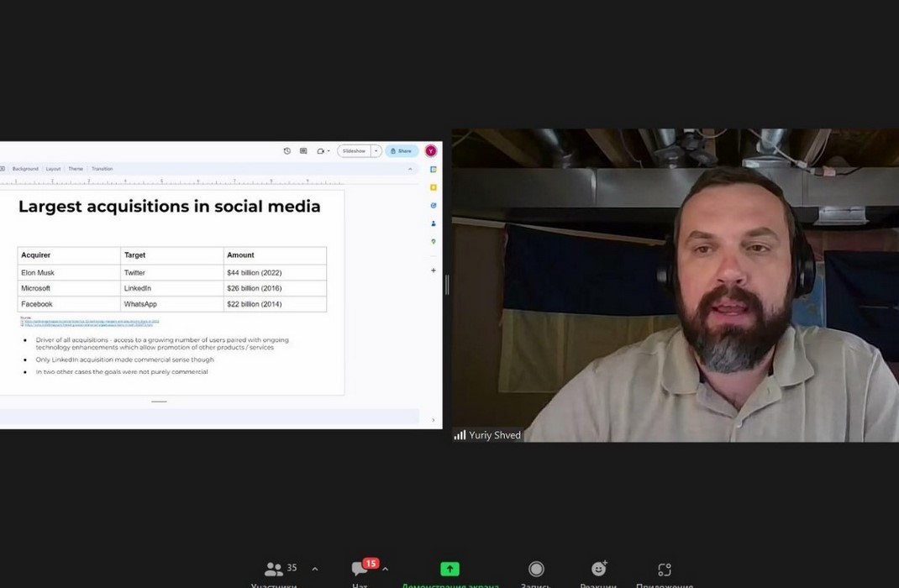Click the camera meeting icon
This screenshot has height=588, width=899.
321,151
